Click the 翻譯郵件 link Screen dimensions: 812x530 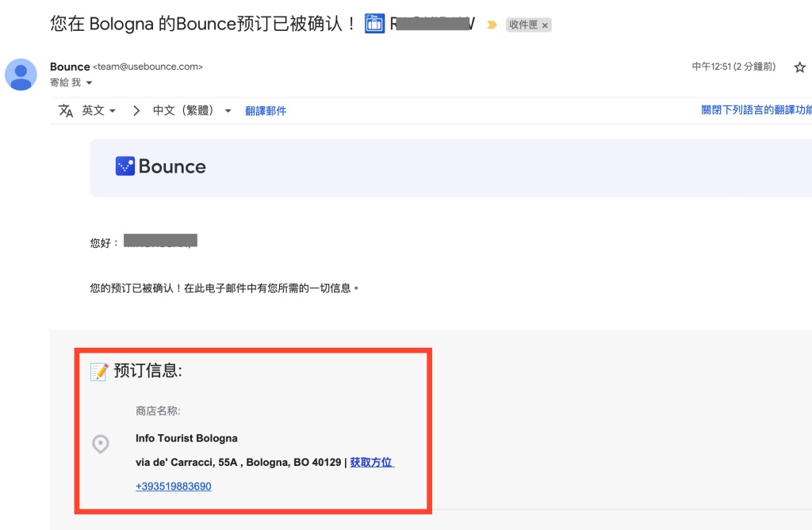click(x=265, y=111)
